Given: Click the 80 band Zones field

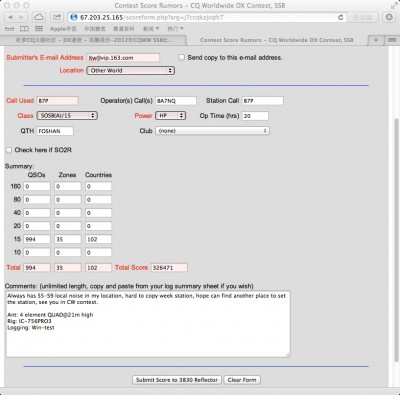Looking at the screenshot, I should pos(68,200).
